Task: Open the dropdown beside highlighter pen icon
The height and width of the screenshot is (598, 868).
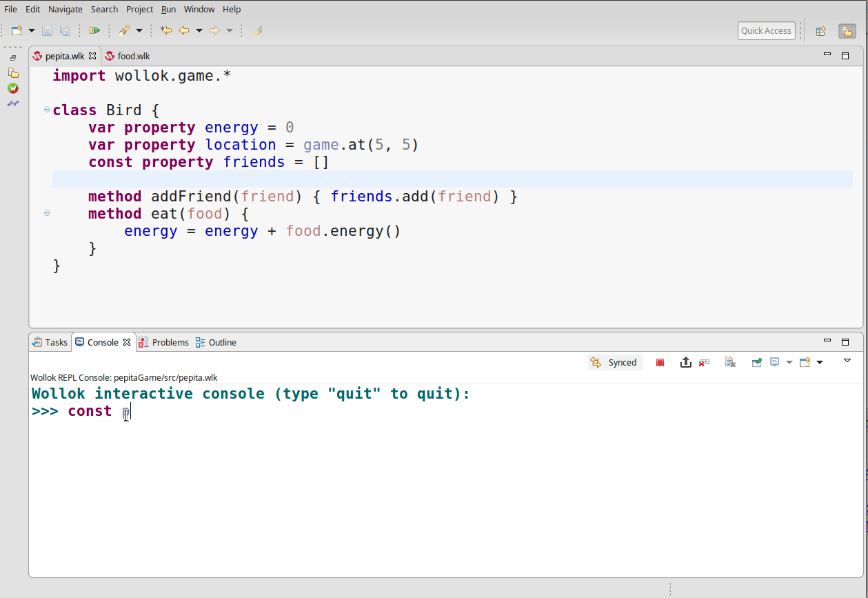Action: point(139,30)
